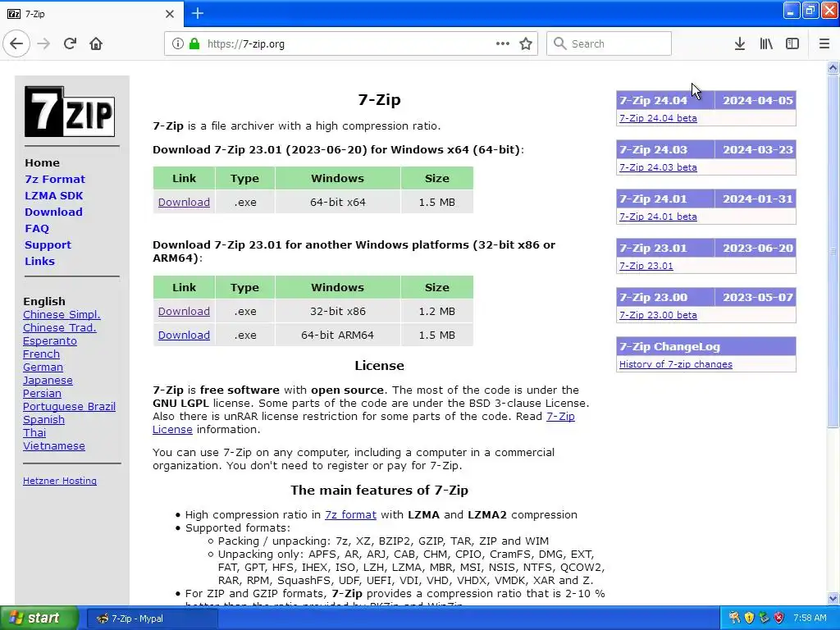This screenshot has width=840, height=630.
Task: Switch language to Persian
Action: tap(42, 393)
